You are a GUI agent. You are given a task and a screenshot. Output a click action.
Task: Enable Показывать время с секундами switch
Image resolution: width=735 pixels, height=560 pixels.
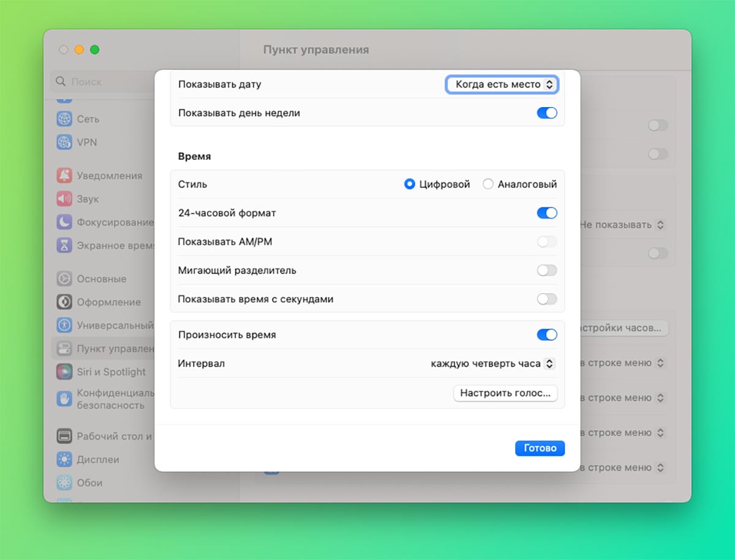coord(547,299)
